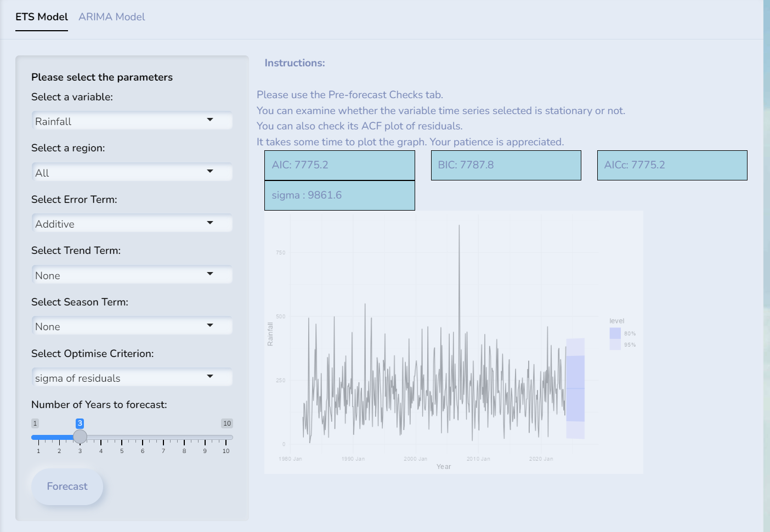
Task: Switch to the ARIMA Model tab
Action: click(111, 17)
